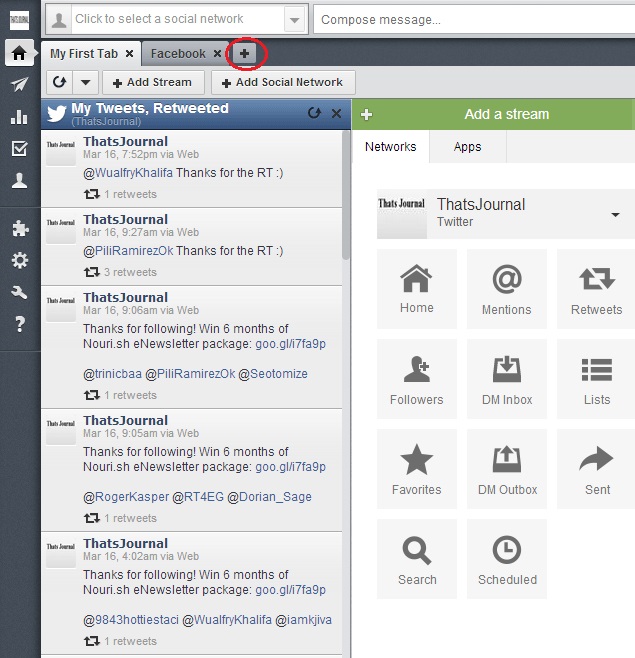Expand the ThatsJournal Twitter account dropdown
This screenshot has height=658, width=635.
pos(615,214)
